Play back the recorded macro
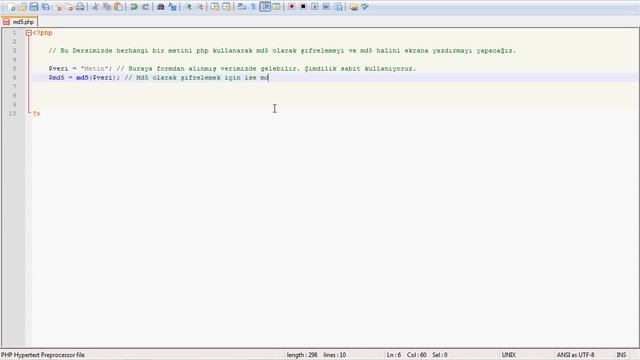The width and height of the screenshot is (640, 360). click(x=315, y=7)
